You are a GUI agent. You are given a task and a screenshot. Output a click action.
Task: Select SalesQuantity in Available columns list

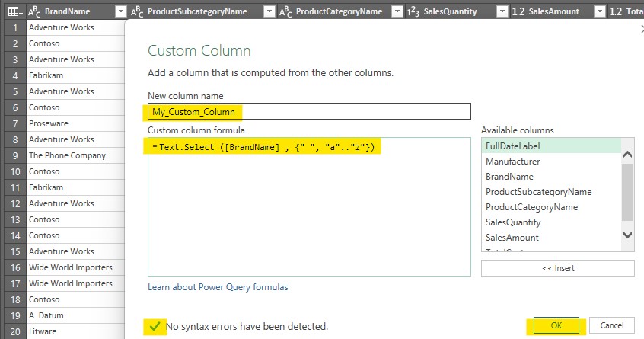tap(513, 222)
